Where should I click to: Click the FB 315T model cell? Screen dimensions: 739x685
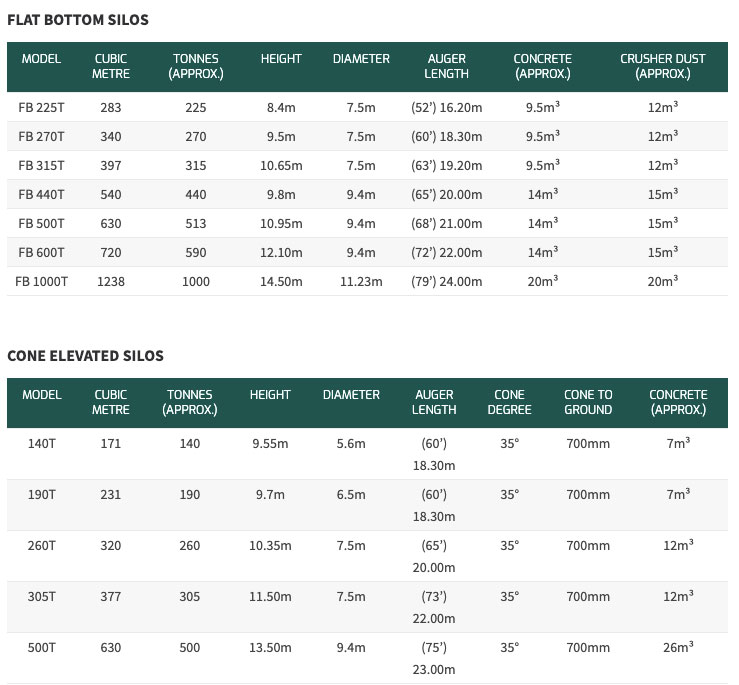pos(41,165)
